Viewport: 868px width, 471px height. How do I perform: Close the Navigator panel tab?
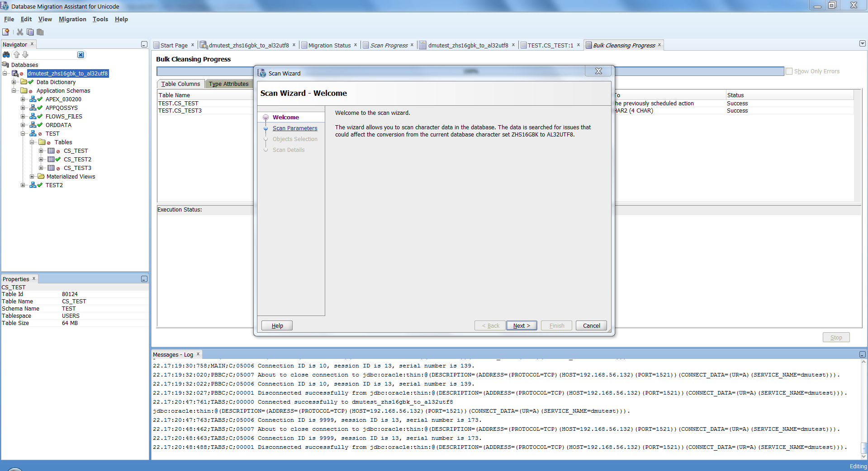pos(32,44)
